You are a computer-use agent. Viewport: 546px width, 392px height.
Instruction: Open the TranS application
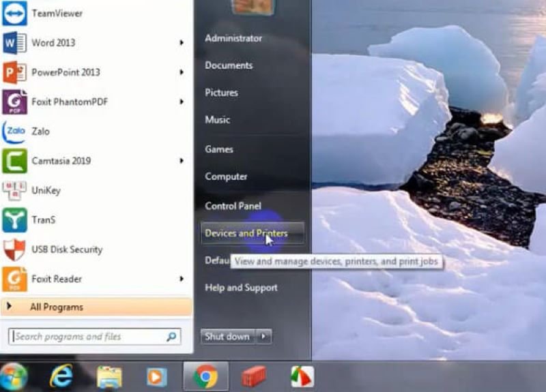[x=44, y=220]
